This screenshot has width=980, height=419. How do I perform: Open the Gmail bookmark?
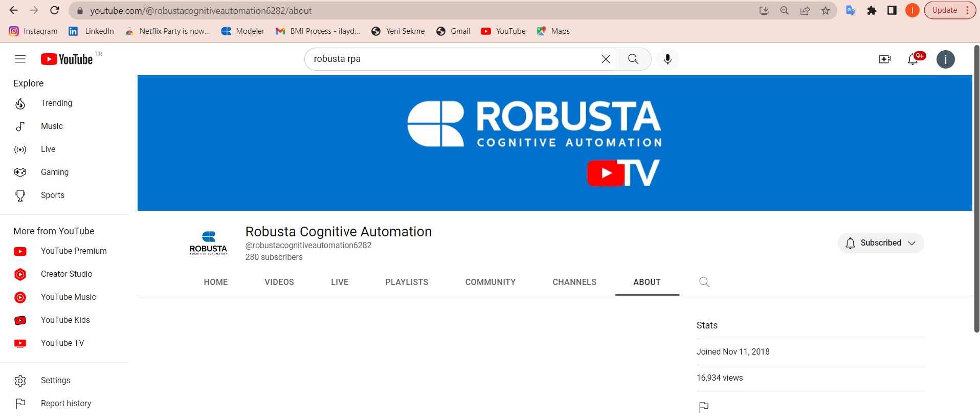[454, 31]
